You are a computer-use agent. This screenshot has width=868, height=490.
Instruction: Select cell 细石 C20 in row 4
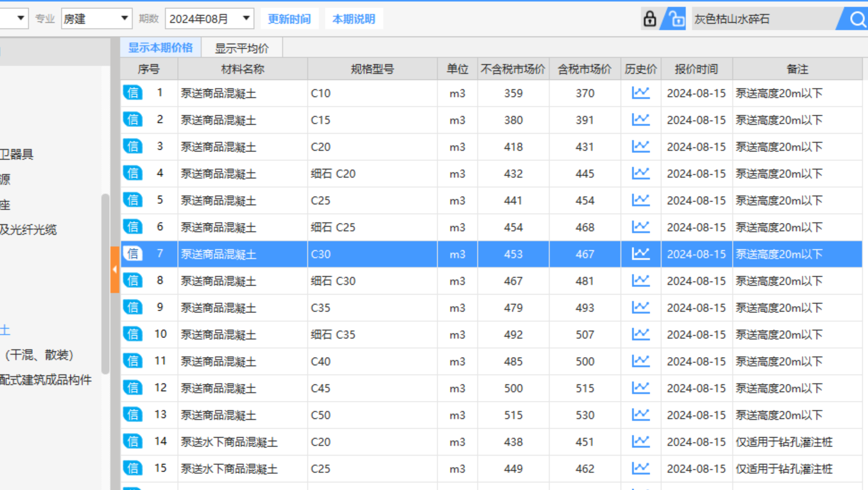click(x=372, y=173)
